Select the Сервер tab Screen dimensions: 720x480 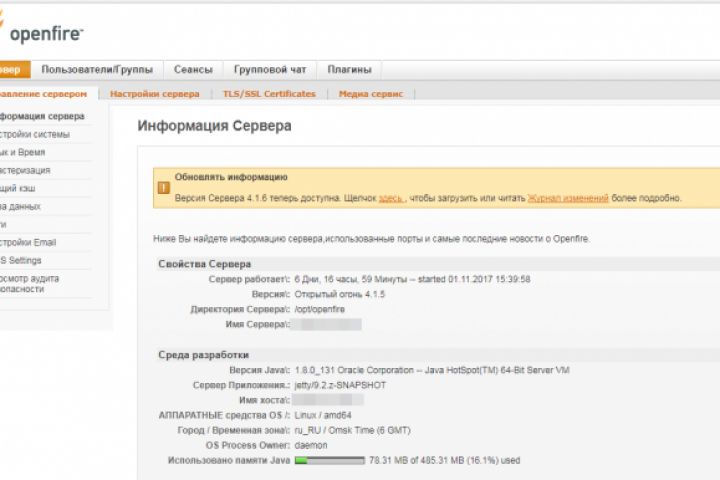coord(15,70)
